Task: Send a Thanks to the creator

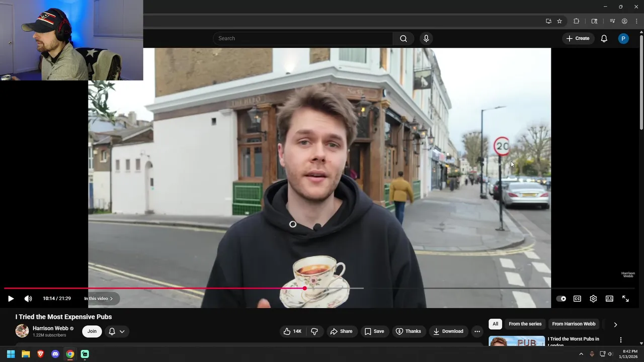Action: pyautogui.click(x=408, y=331)
